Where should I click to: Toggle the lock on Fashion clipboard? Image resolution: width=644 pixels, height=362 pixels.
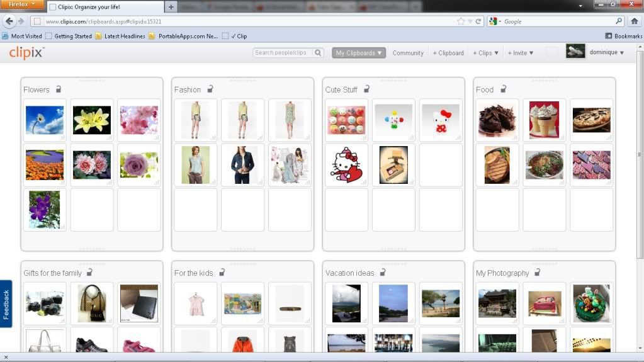point(210,89)
